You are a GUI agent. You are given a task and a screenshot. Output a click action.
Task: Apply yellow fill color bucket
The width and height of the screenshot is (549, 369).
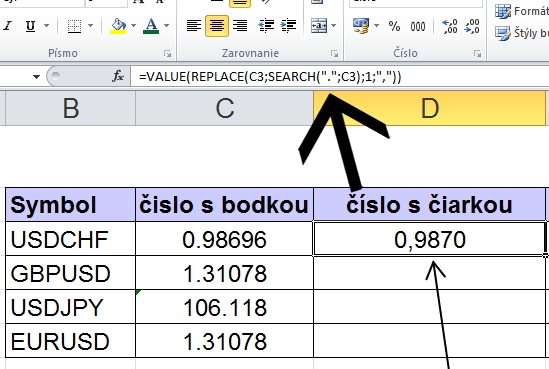[118, 26]
